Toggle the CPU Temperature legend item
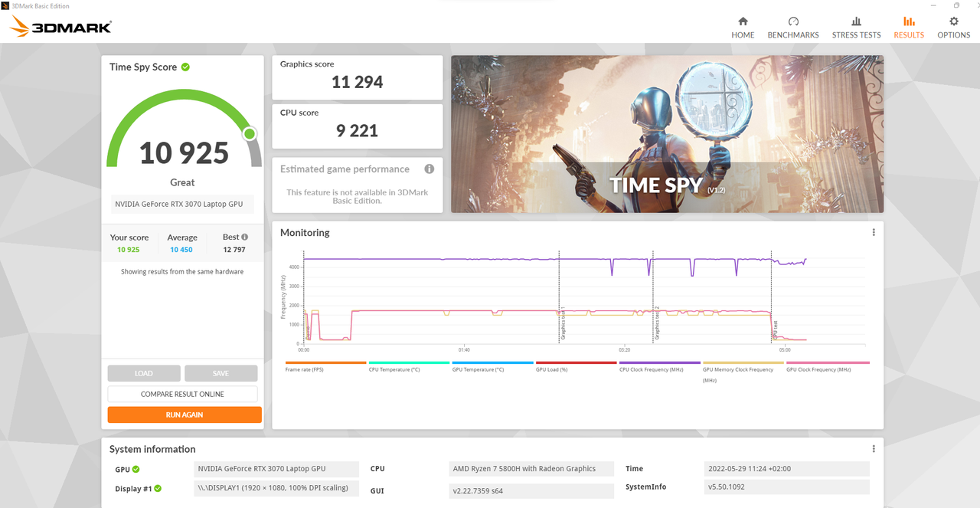Screen dimensions: 980x508 [409, 369]
